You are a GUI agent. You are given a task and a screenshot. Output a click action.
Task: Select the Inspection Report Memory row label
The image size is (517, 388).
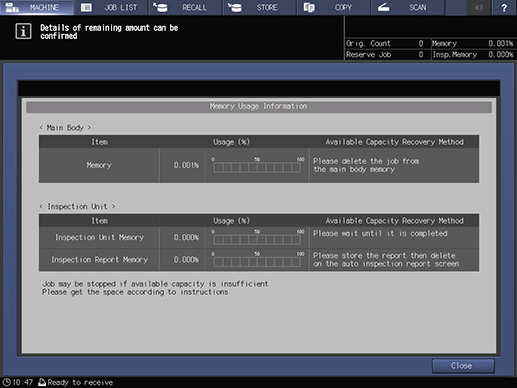click(99, 260)
